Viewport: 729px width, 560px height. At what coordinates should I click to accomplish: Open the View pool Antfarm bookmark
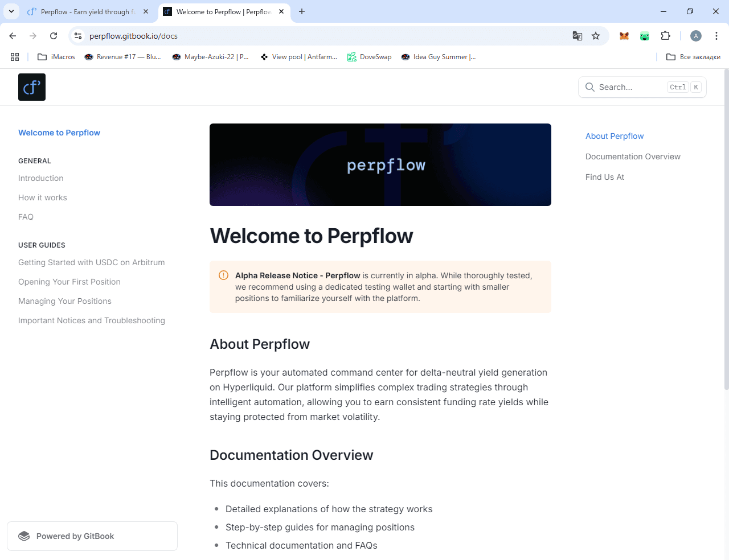(298, 57)
